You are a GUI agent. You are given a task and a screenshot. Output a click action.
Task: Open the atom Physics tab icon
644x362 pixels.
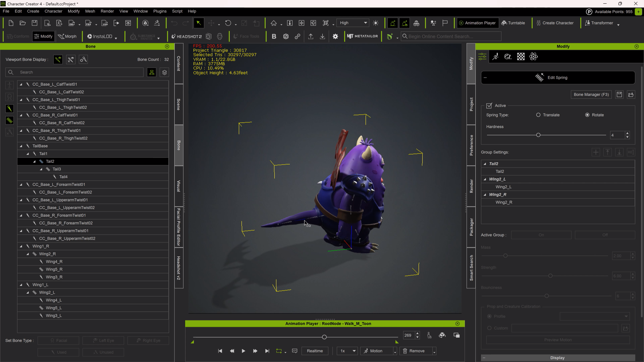point(533,57)
